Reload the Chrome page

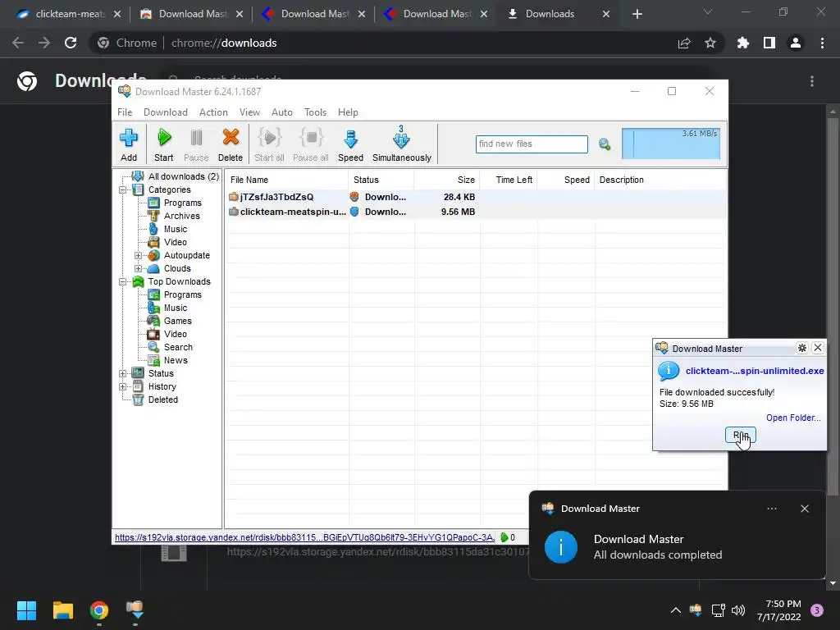[x=71, y=43]
